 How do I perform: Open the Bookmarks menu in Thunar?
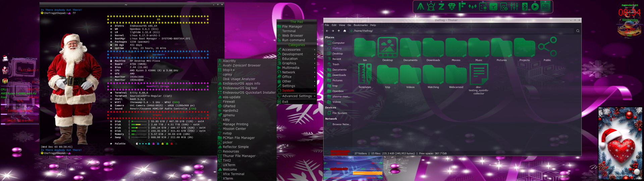[360, 25]
